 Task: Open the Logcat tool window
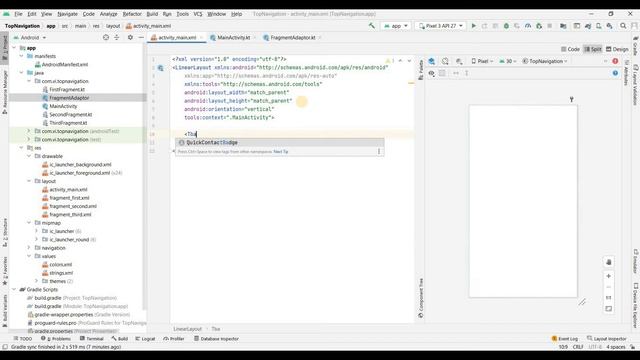[145, 339]
